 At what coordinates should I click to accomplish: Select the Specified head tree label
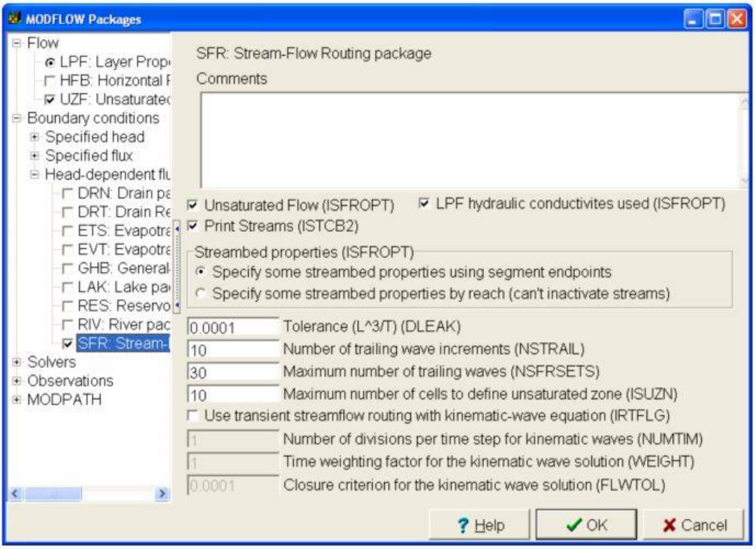tap(95, 137)
